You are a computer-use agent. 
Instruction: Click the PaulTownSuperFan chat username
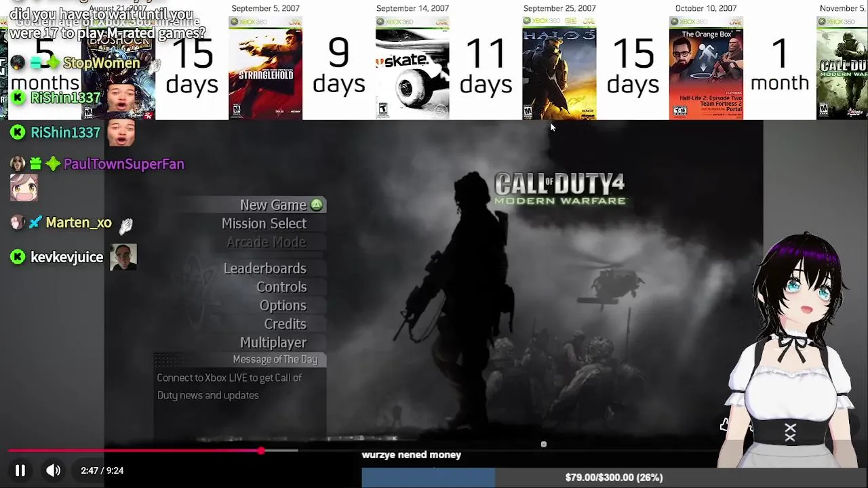tap(123, 164)
